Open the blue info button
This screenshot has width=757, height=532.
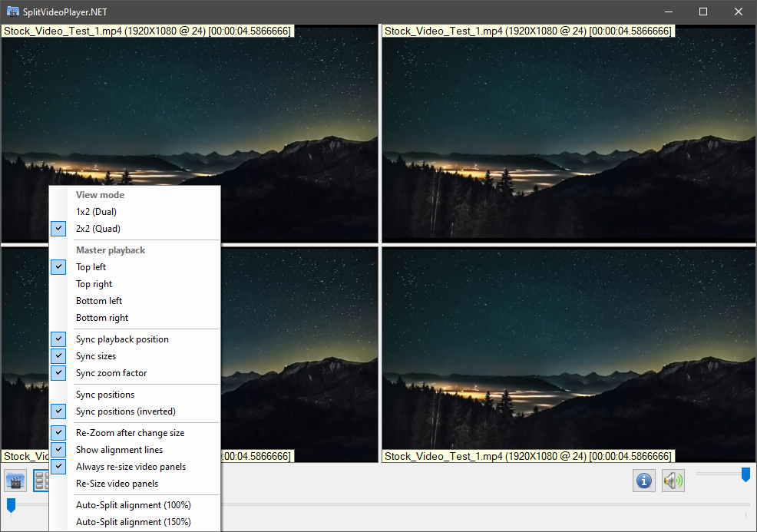(644, 481)
